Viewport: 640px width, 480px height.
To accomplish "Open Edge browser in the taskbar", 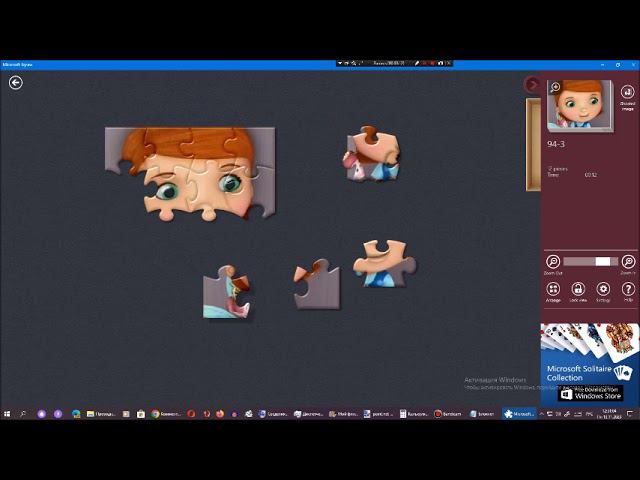I will [76, 414].
